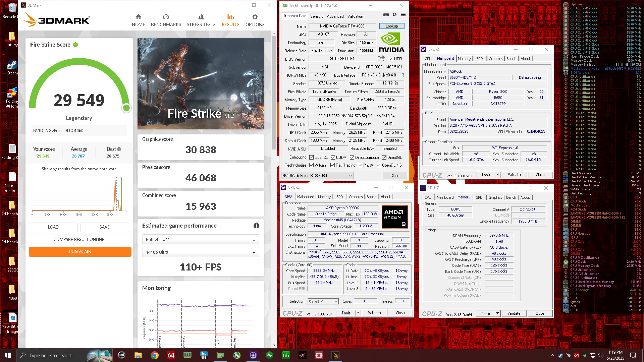Click SAVE button in 3DMark

pos(104,227)
